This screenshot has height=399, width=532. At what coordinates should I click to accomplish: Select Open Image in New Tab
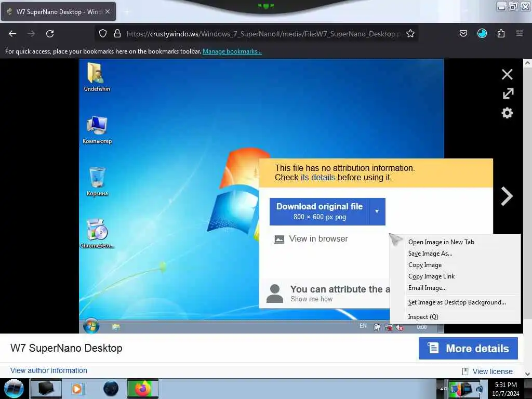tap(455, 242)
